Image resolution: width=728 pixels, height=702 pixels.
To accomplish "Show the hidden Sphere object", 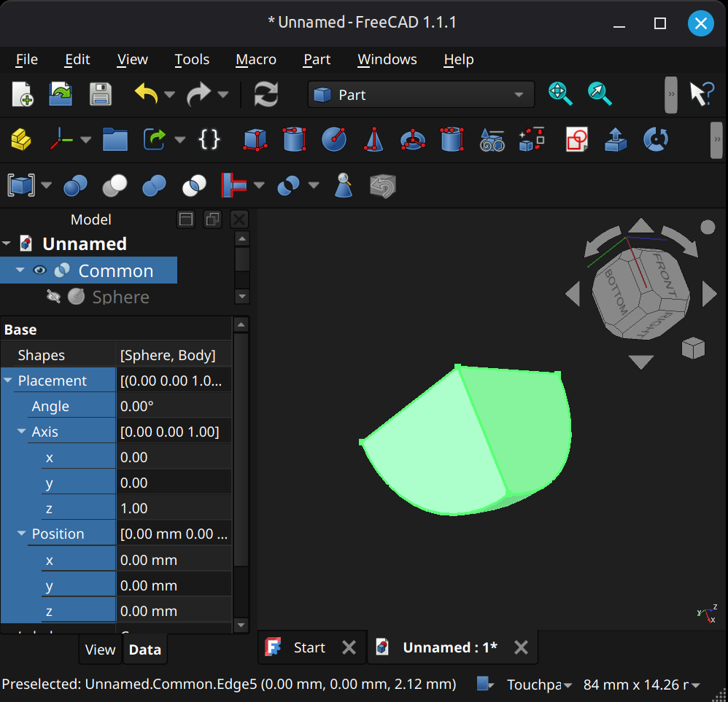I will click(x=54, y=297).
